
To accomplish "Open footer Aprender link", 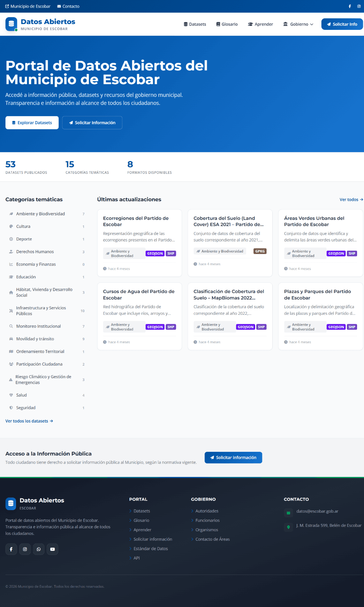I will click(x=142, y=530).
